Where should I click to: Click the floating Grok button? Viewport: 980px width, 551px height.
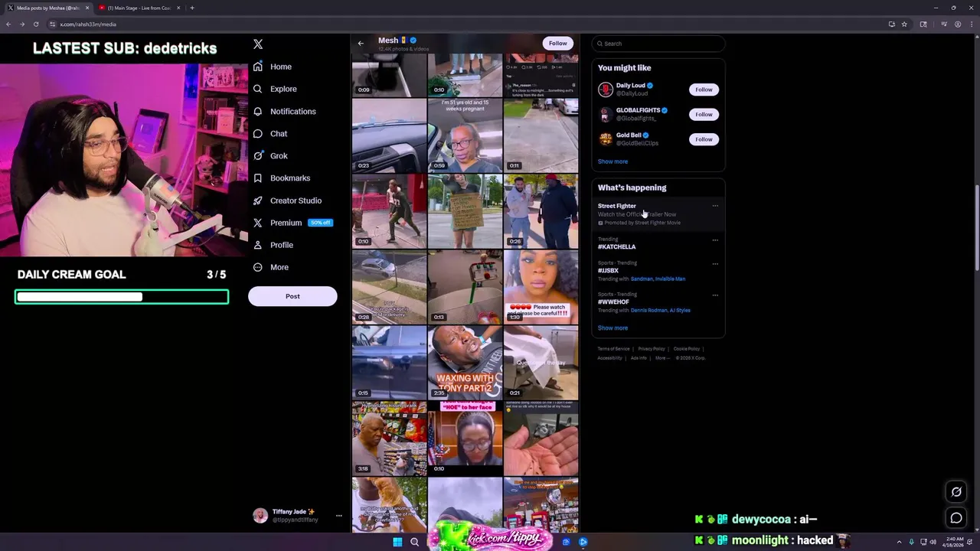pyautogui.click(x=956, y=492)
